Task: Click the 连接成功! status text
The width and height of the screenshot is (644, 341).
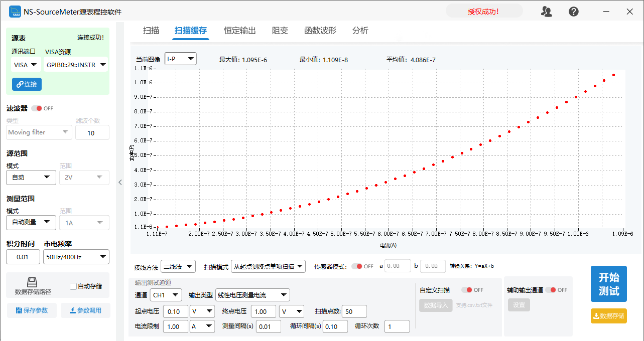Action: click(x=90, y=38)
